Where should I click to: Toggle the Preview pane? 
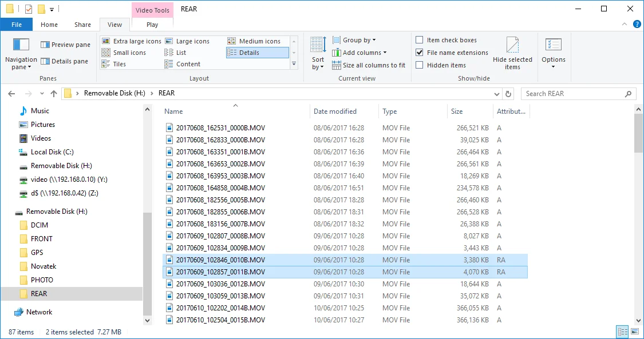[66, 45]
